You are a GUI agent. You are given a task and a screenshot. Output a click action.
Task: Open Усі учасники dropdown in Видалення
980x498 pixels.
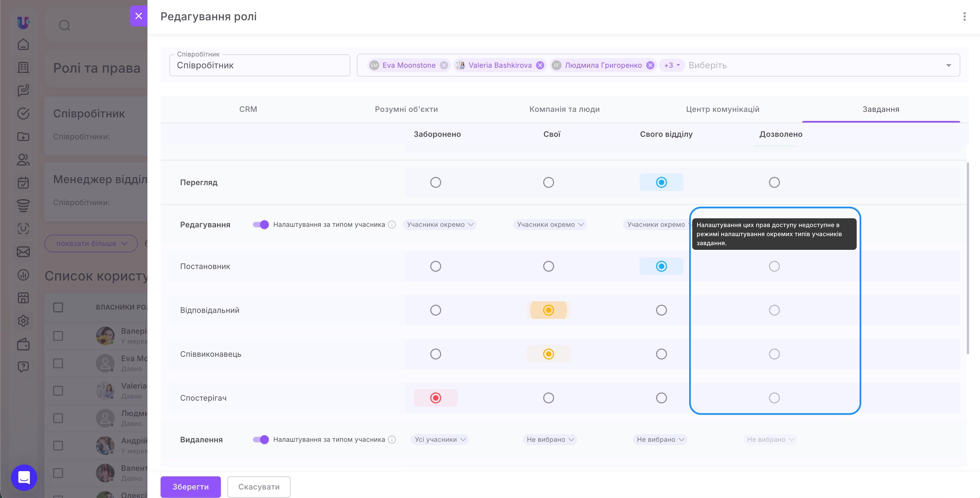[x=440, y=439]
